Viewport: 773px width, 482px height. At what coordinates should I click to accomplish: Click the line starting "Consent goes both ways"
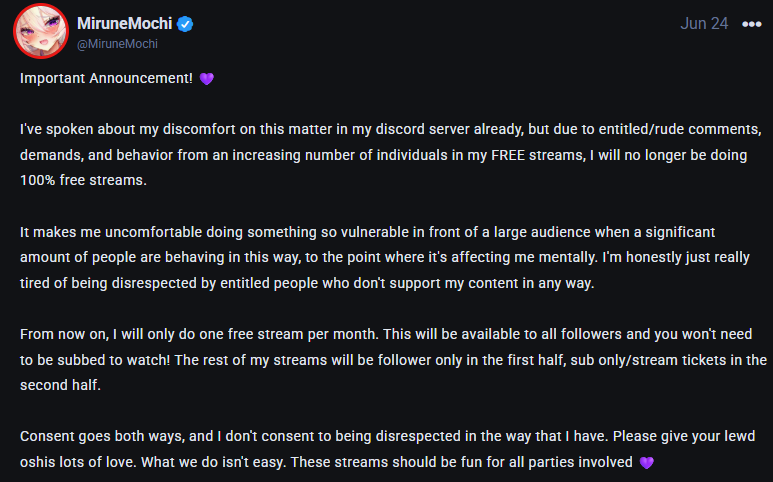(387, 436)
